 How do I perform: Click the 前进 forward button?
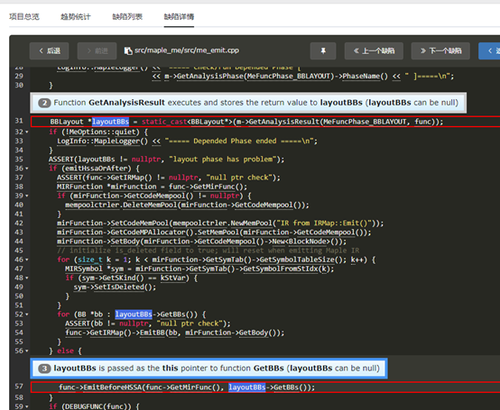tap(97, 51)
